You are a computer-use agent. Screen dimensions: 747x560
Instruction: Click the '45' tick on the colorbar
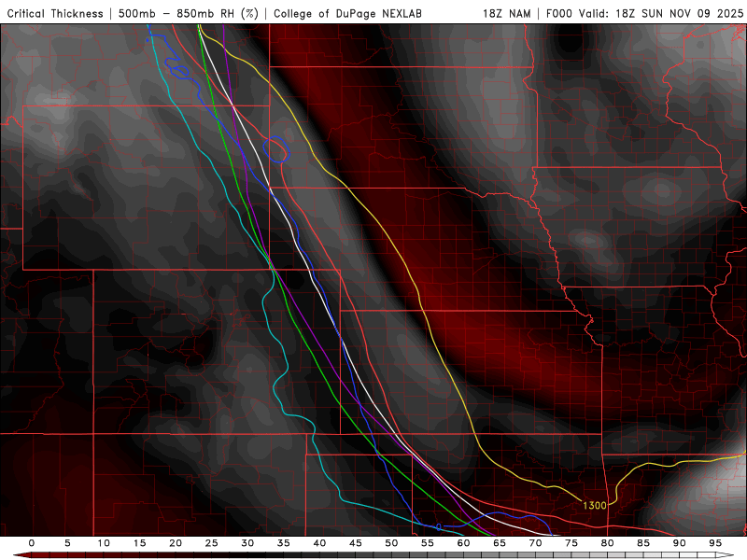coord(355,543)
